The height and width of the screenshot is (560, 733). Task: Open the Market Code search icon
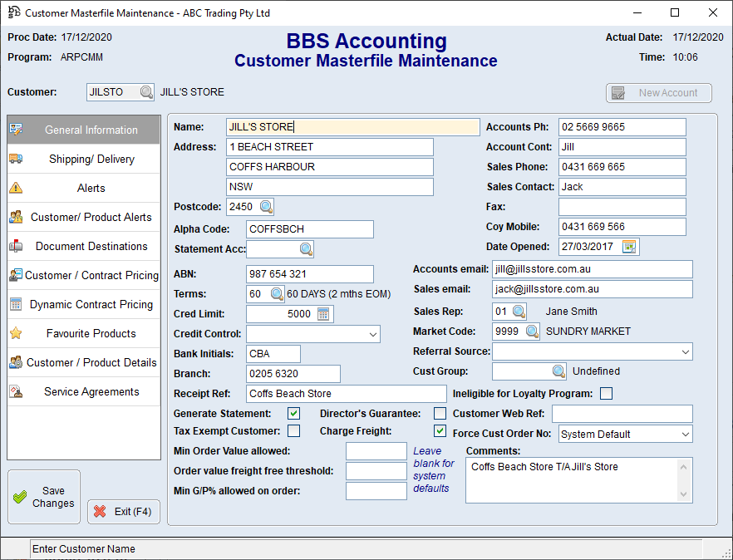click(x=533, y=330)
